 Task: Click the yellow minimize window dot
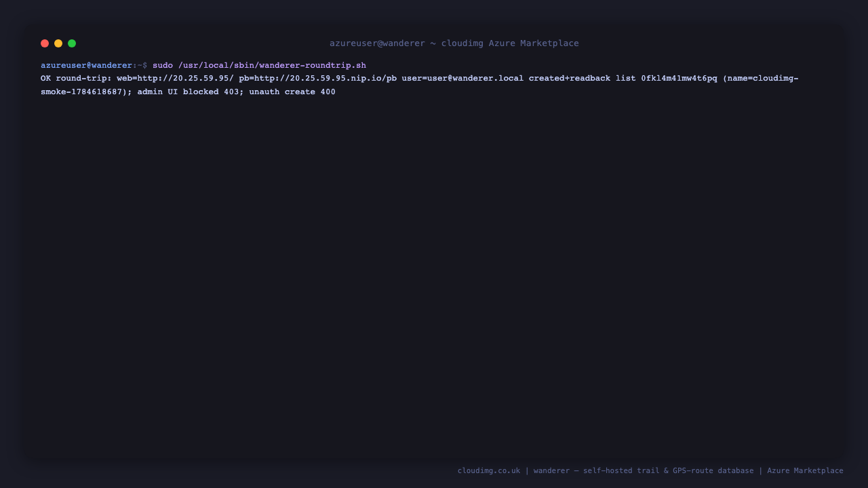point(58,43)
